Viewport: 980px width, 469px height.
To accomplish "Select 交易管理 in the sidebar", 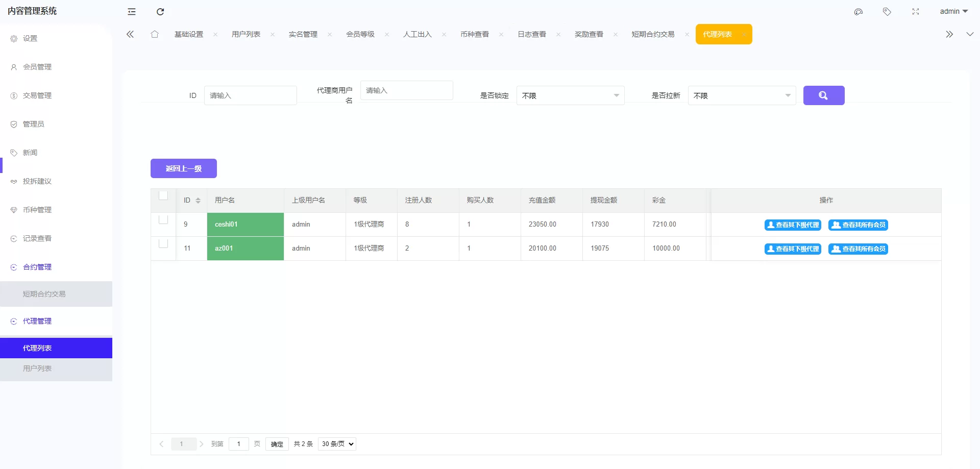I will [36, 95].
